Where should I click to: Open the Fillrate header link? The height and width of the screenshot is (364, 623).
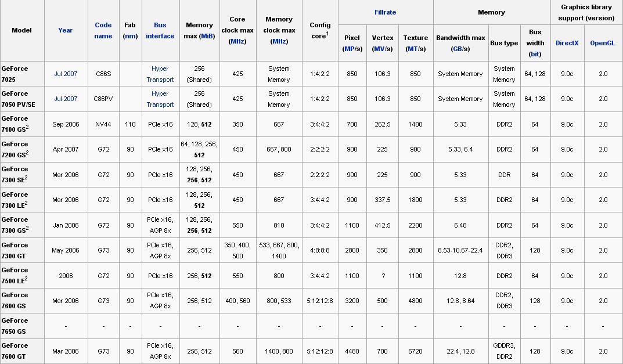[385, 12]
